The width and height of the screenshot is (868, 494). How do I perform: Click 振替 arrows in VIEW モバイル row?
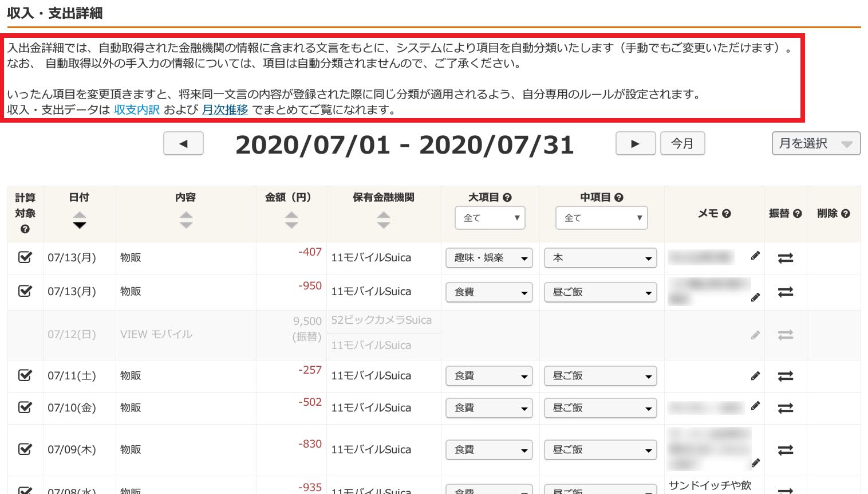click(x=786, y=335)
